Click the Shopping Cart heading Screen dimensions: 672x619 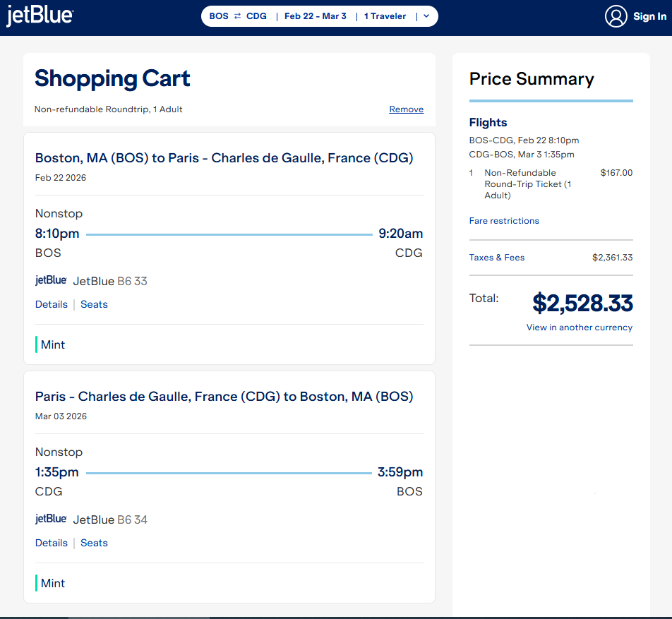coord(112,78)
